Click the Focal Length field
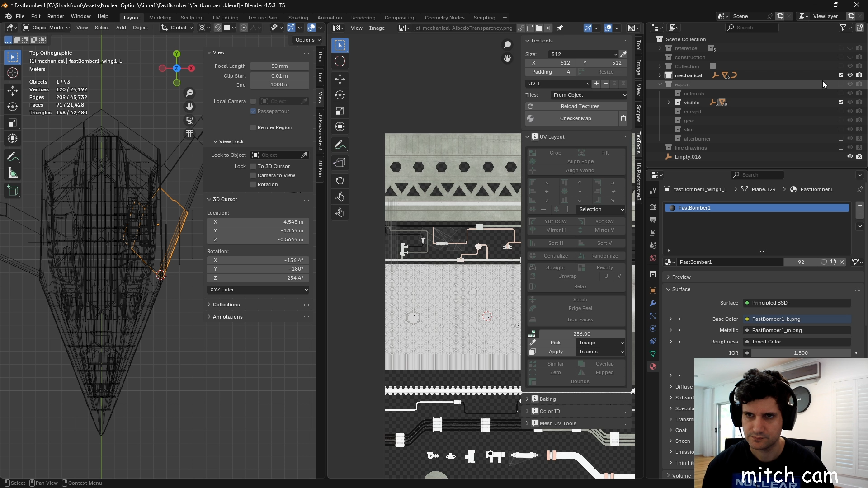 (279, 66)
